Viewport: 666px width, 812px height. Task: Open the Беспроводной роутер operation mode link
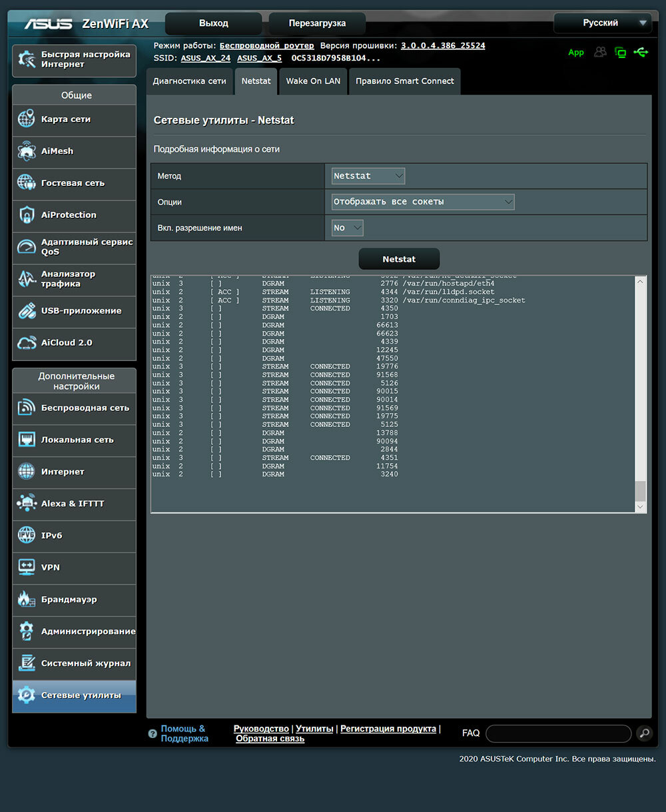click(x=267, y=46)
